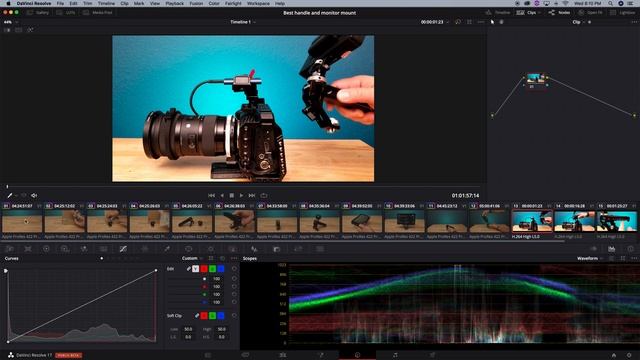Open the viewer options three-dot menu
This screenshot has width=640, height=360.
(x=481, y=22)
